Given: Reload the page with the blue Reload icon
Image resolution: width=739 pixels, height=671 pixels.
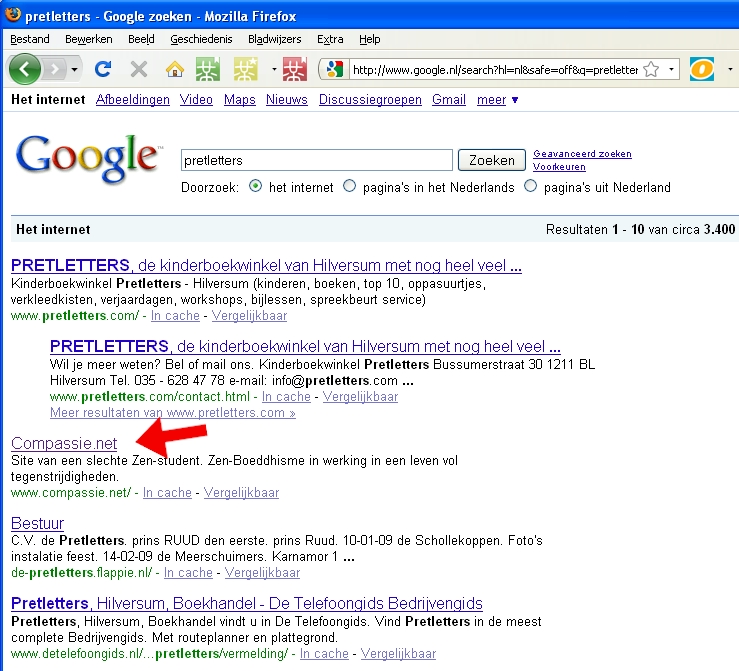Looking at the screenshot, I should click(x=103, y=70).
